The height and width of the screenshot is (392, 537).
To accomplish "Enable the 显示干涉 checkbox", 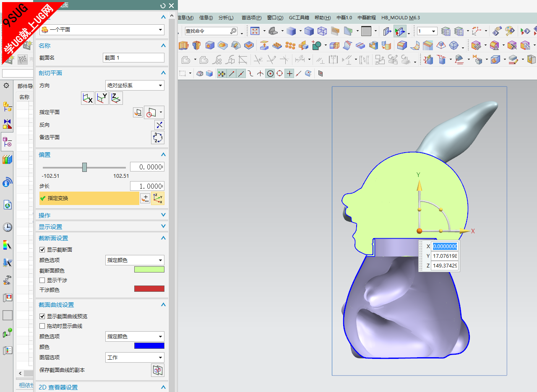I will click(42, 280).
